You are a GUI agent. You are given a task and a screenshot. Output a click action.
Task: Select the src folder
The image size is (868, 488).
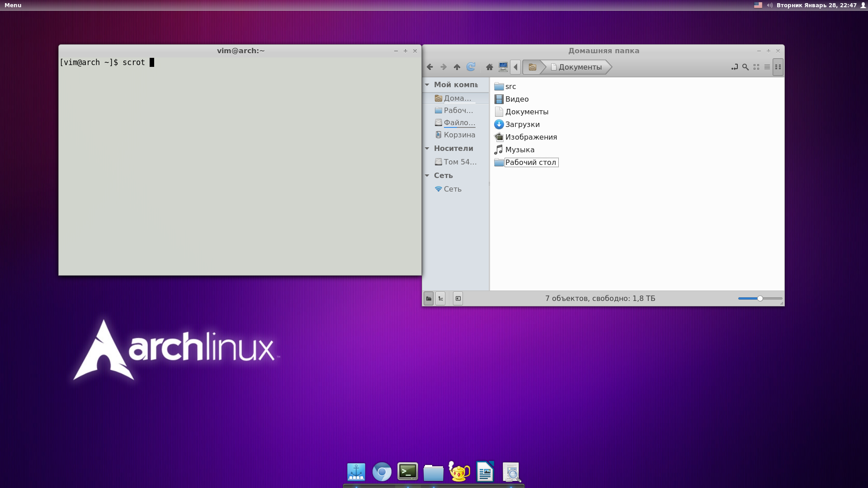(505, 86)
